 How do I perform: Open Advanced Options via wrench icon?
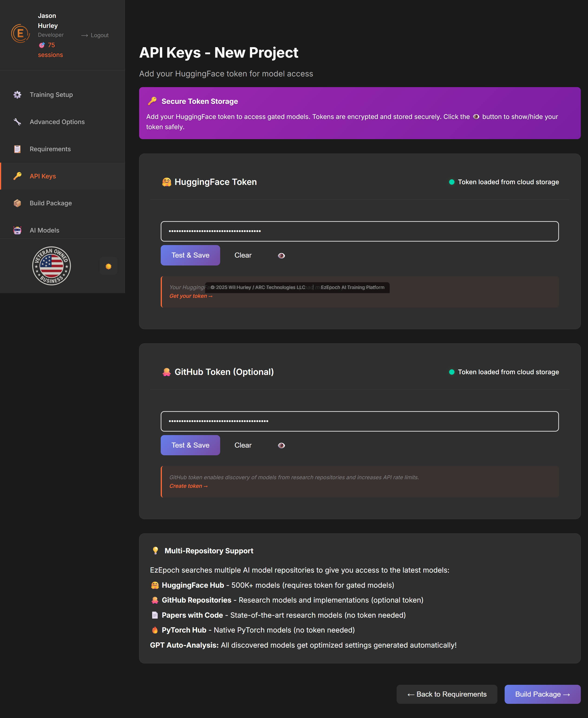17,122
